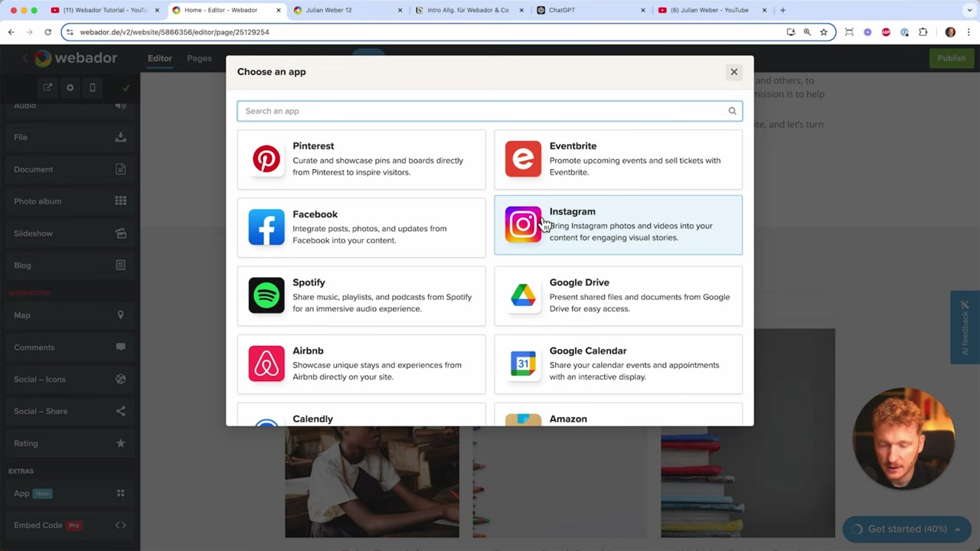Go back in browser history
The height and width of the screenshot is (551, 980).
11,32
